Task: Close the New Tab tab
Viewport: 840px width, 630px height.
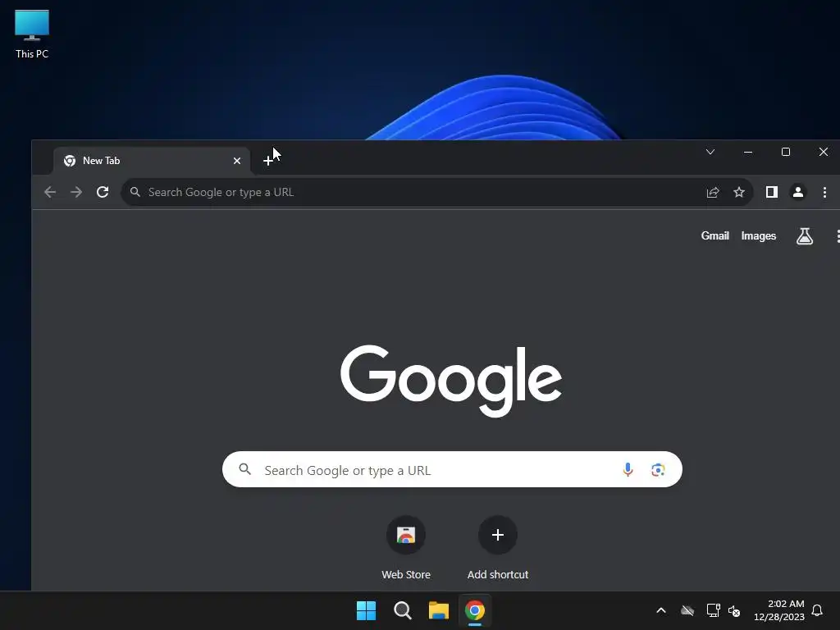Action: pos(237,161)
